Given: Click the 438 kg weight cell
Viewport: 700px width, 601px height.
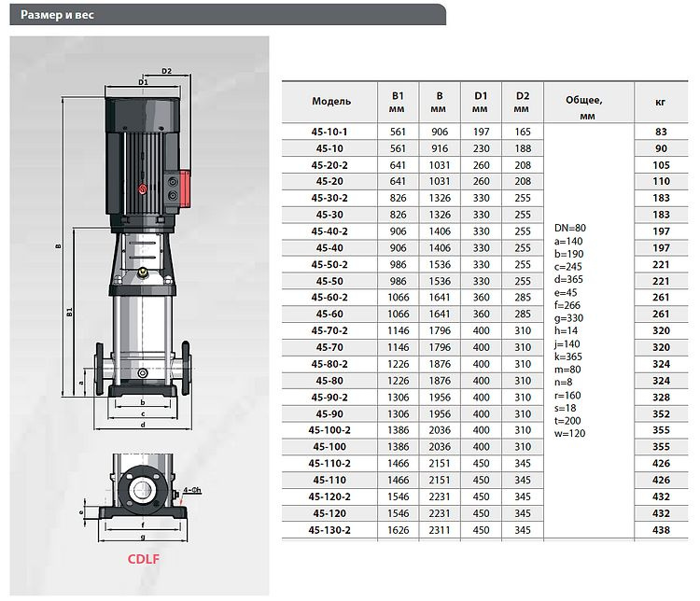Looking at the screenshot, I should 662,529.
